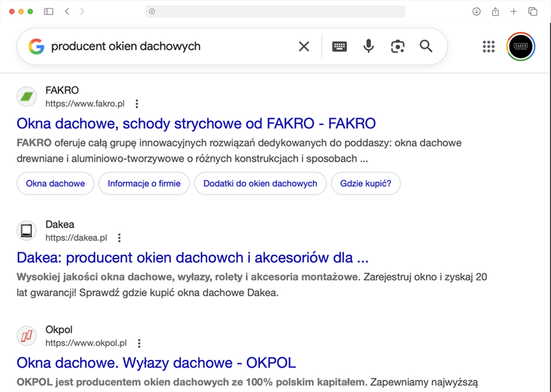
Task: Go back with the browser back arrow
Action: tap(67, 12)
